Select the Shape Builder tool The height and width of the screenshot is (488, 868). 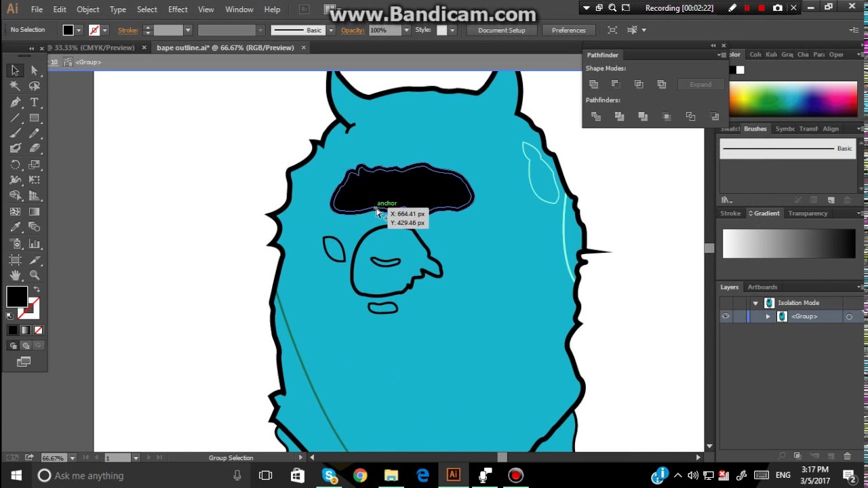[x=15, y=196]
